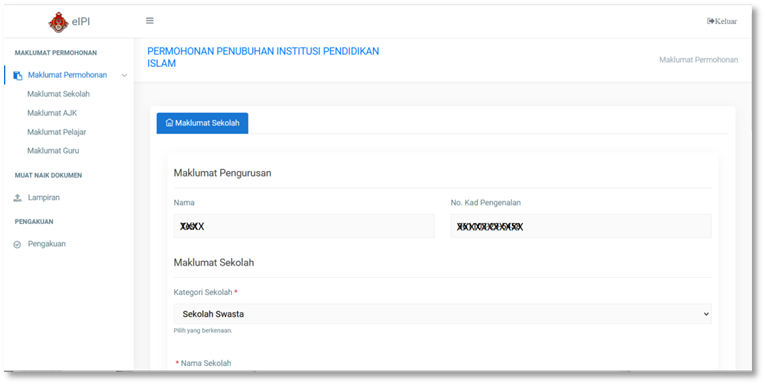Click the Nama input field
Image resolution: width=765 pixels, height=385 pixels.
click(x=304, y=226)
